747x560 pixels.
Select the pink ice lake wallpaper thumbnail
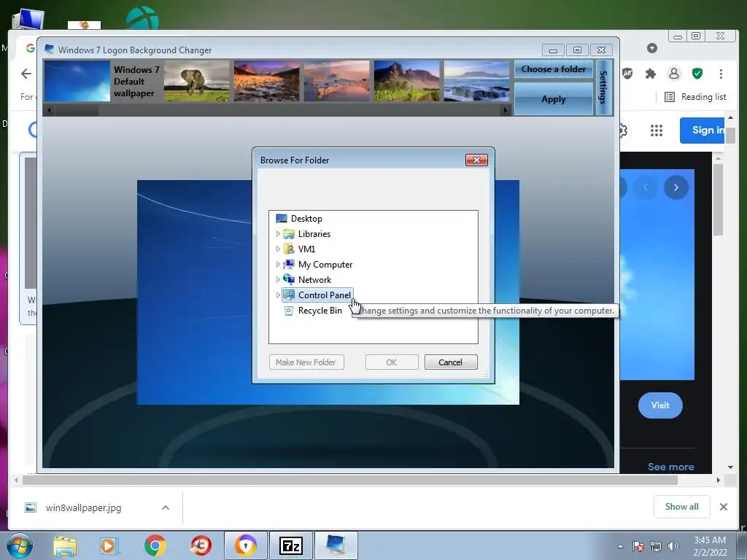coord(337,81)
